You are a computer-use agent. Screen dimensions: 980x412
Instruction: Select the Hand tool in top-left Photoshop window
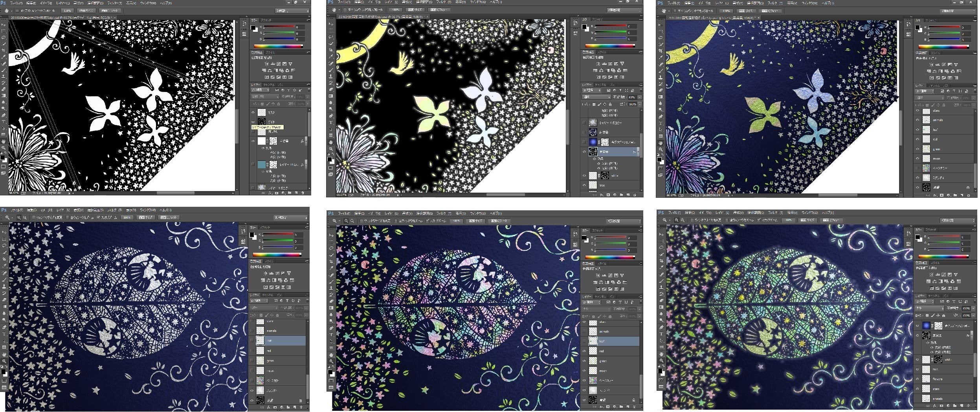pyautogui.click(x=4, y=141)
